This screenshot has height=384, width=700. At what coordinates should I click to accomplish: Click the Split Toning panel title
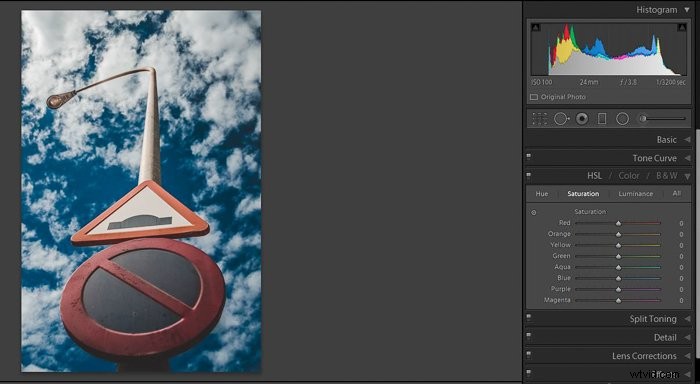click(653, 319)
